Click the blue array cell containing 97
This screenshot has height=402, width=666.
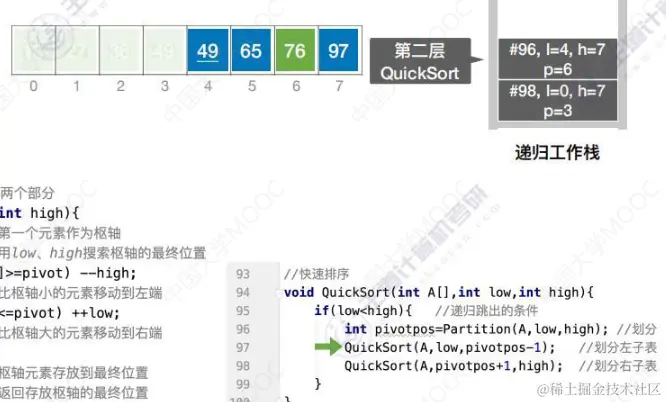pos(339,51)
